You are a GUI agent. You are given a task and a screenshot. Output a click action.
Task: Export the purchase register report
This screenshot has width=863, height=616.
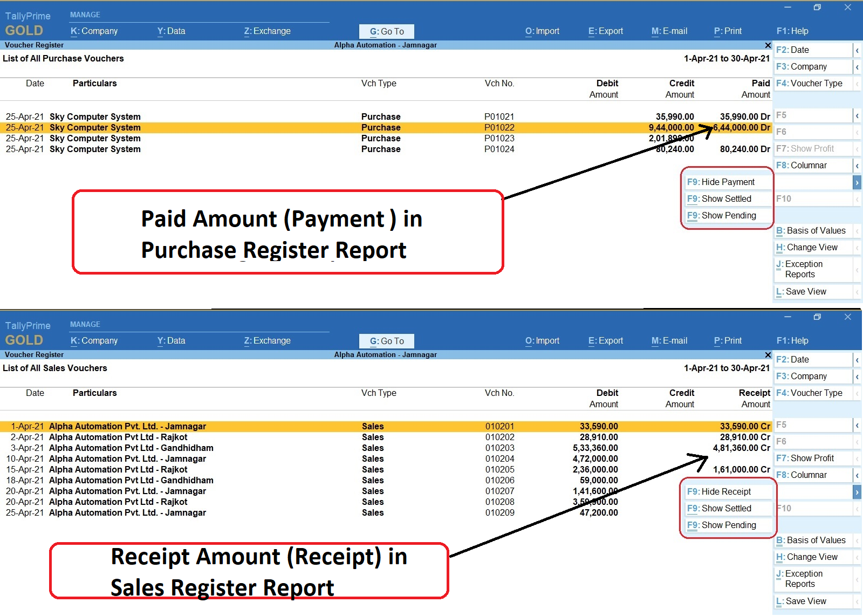coord(605,31)
